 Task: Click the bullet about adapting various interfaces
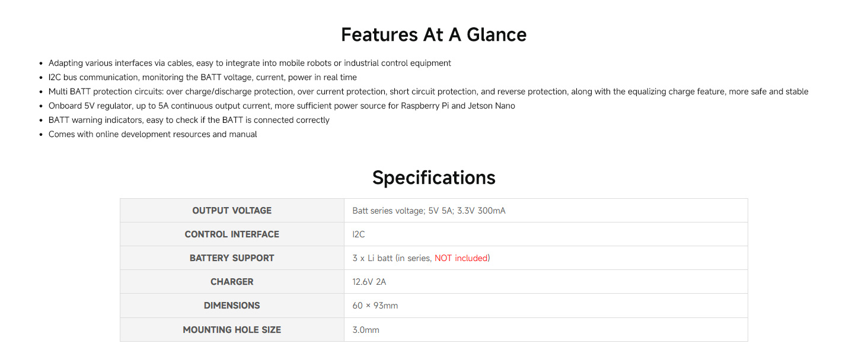point(250,63)
